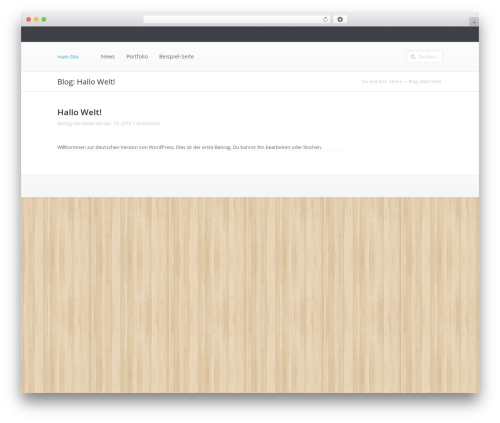Open the News menu item
Screen dimensions: 500x423
click(x=108, y=57)
